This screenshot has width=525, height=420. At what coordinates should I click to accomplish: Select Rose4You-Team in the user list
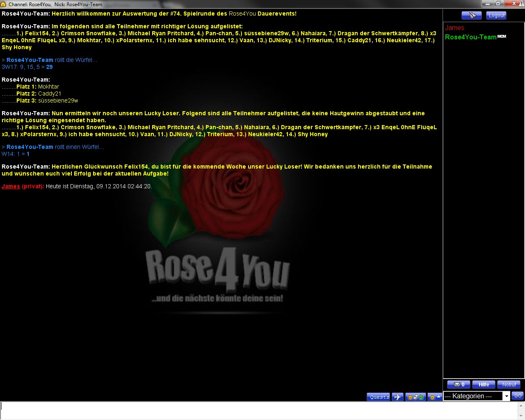pyautogui.click(x=470, y=37)
